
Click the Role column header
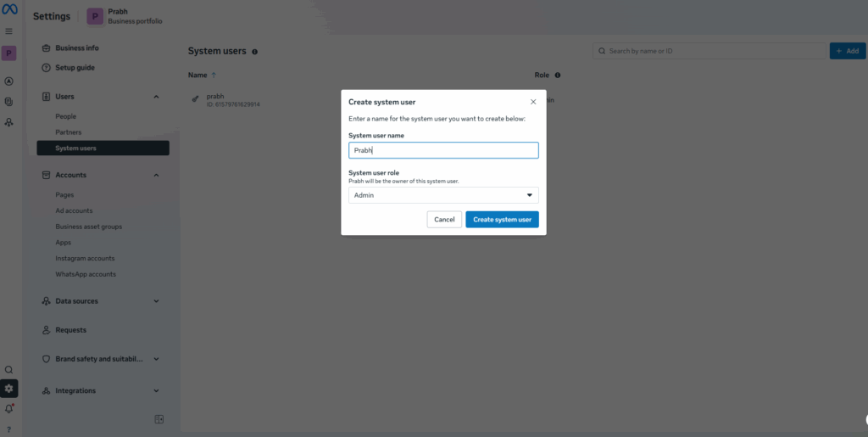tap(542, 75)
